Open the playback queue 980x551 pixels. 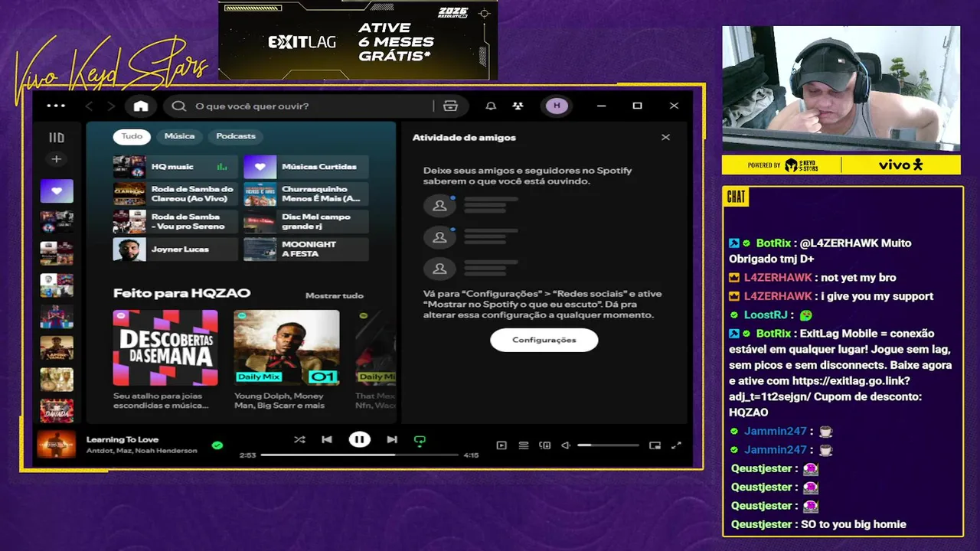point(524,445)
